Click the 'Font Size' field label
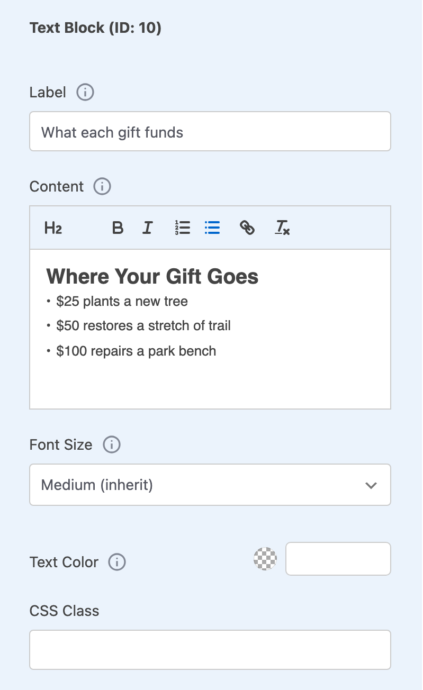The image size is (423, 690). 61,444
